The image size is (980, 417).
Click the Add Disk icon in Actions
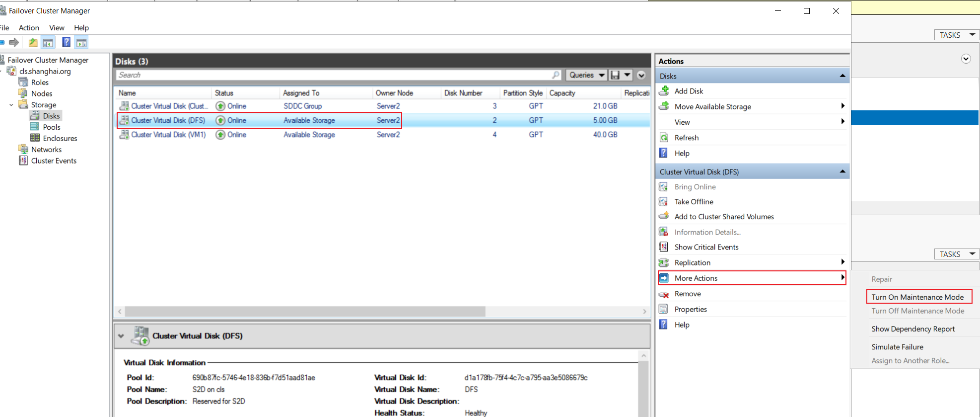coord(664,91)
